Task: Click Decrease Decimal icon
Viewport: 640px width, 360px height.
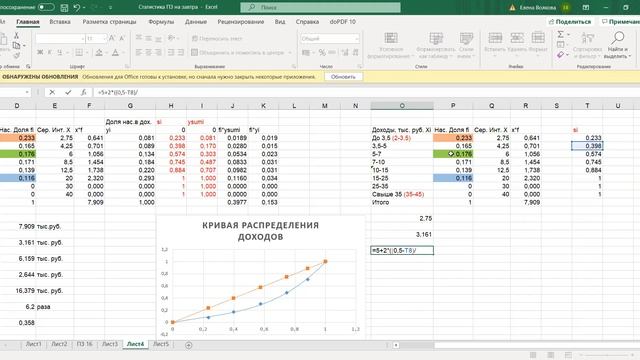Action: 356,52
